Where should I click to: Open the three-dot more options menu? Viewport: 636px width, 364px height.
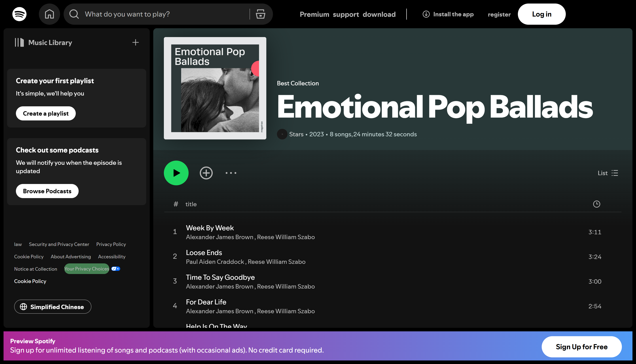tap(231, 173)
